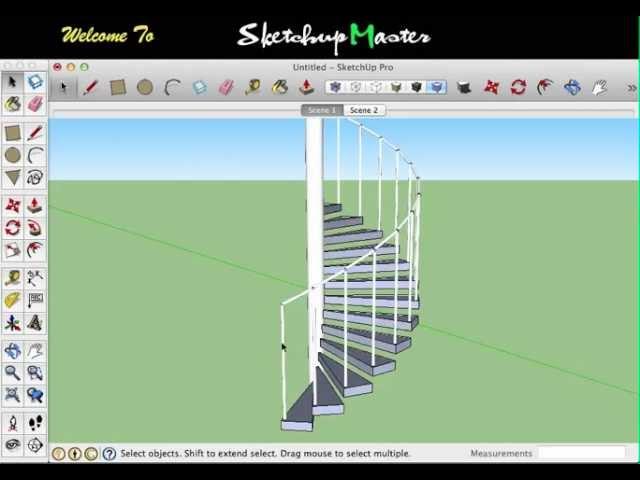Pick the Section Plane tool
640x480 pixels.
click(35, 444)
